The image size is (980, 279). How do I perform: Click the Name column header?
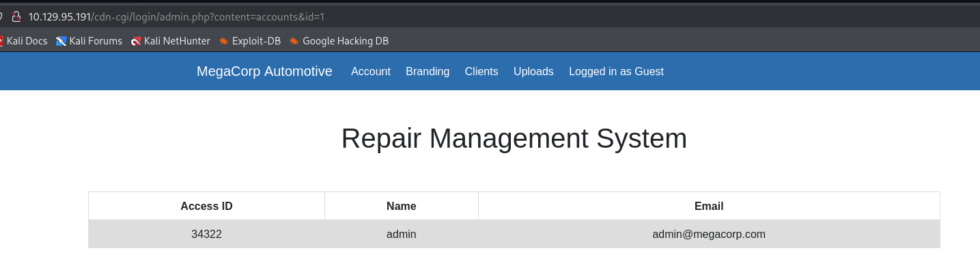tap(401, 206)
